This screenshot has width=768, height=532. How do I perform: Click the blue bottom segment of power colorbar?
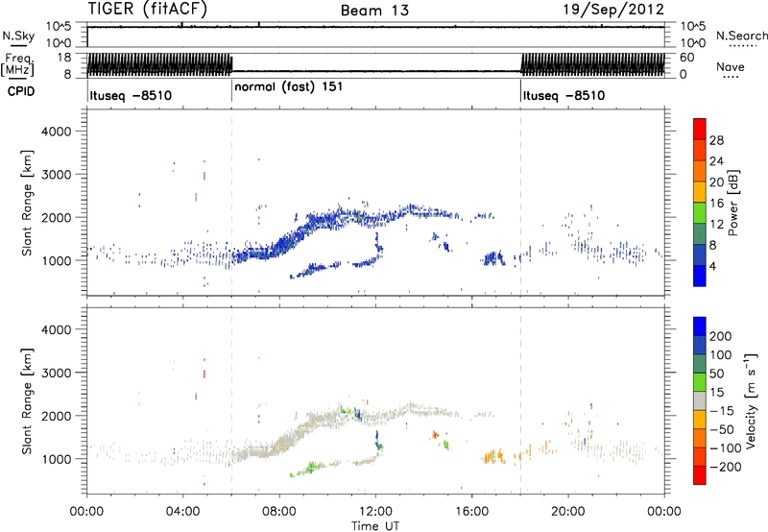(x=700, y=276)
